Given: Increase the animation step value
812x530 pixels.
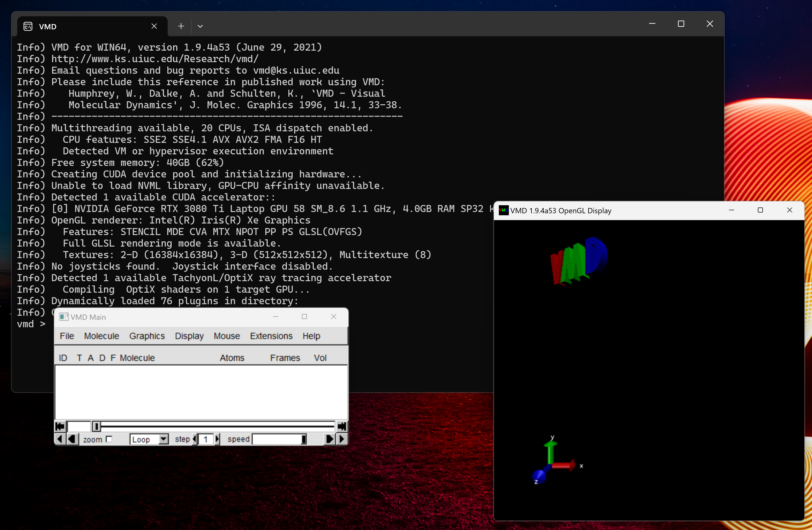Looking at the screenshot, I should (x=217, y=439).
